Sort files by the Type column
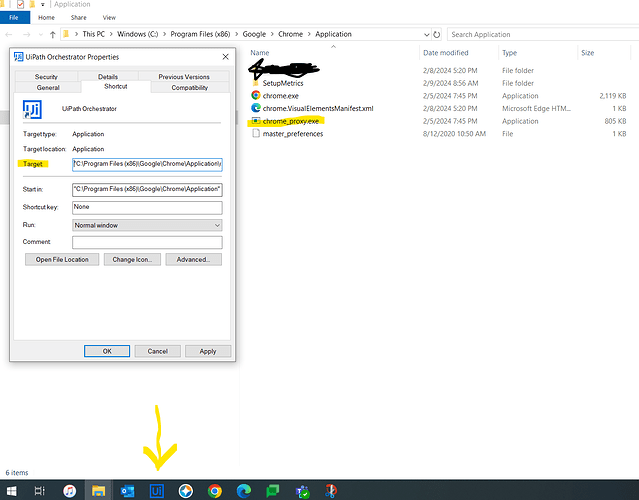Screen dimensions: 639x500 click(x=509, y=53)
